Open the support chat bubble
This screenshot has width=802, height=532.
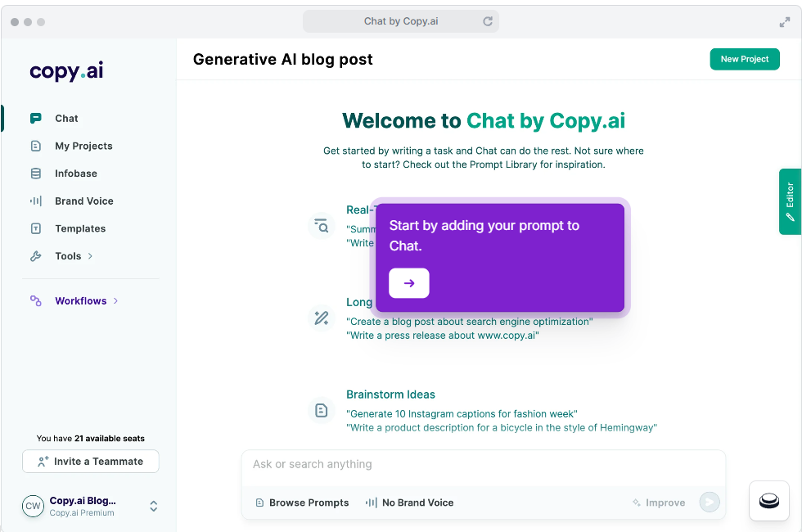pos(768,501)
